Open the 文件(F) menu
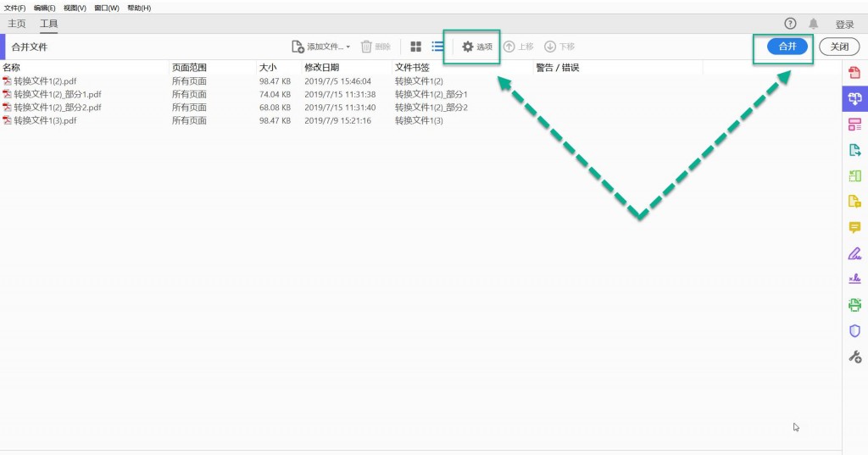This screenshot has width=868, height=455. 15,8
